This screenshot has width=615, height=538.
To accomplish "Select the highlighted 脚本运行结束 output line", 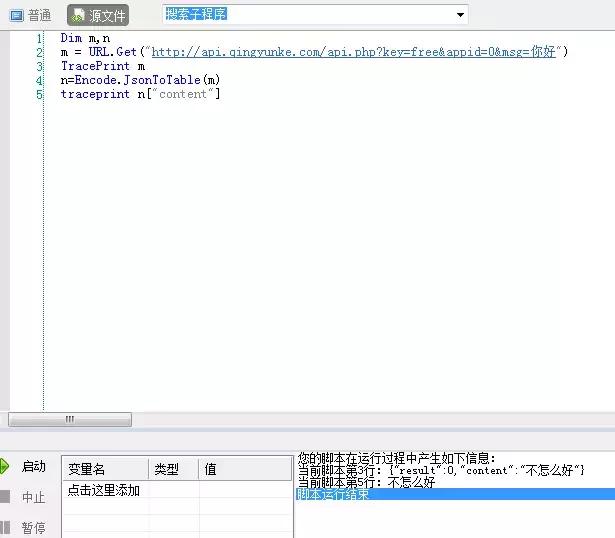I will click(x=455, y=494).
